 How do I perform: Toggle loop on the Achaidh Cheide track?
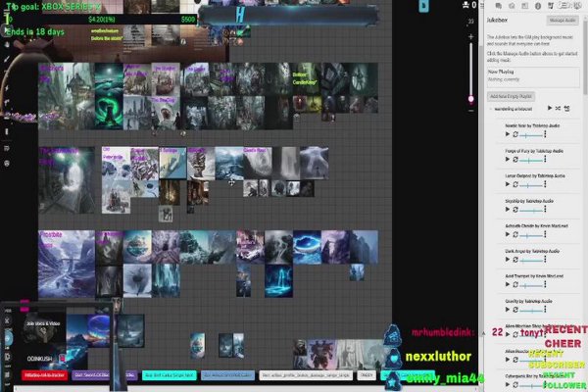[x=515, y=234]
